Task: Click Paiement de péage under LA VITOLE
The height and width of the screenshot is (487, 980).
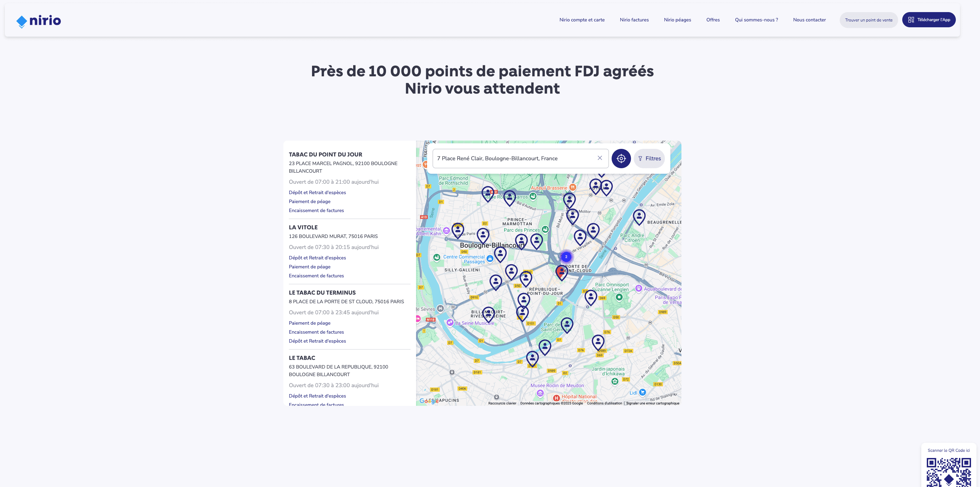Action: click(310, 267)
